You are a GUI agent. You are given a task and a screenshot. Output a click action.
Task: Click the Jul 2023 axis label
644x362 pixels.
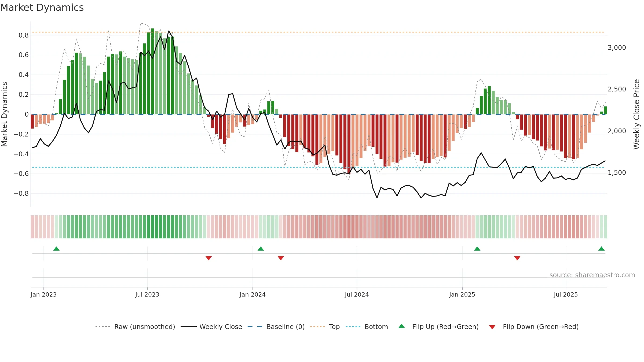[x=147, y=294]
